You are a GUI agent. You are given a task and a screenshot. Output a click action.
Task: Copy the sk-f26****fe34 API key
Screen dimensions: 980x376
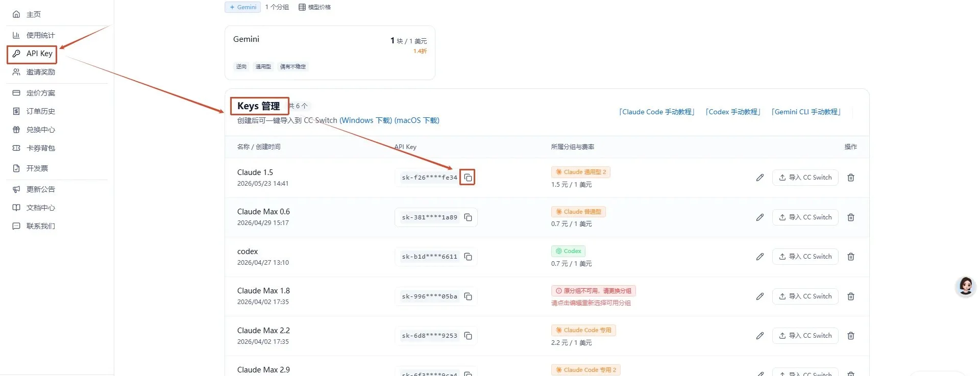click(468, 178)
